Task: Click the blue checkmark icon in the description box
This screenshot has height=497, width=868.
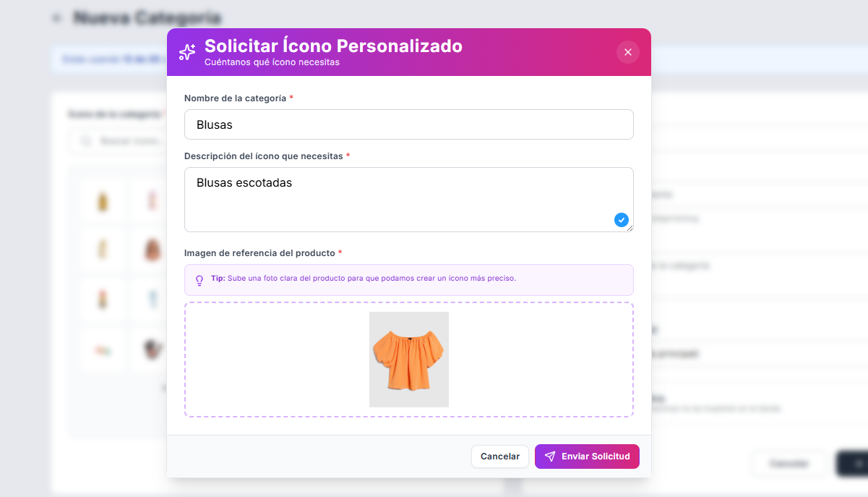Action: (621, 220)
